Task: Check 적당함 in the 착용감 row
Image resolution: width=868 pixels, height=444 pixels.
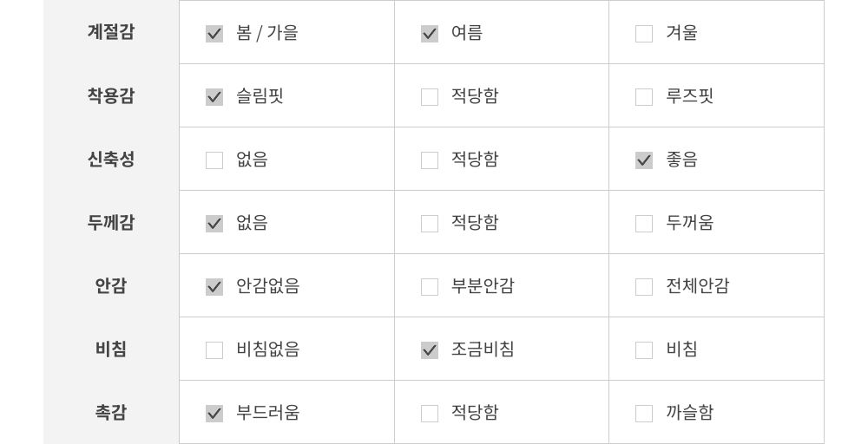Action: click(x=430, y=97)
